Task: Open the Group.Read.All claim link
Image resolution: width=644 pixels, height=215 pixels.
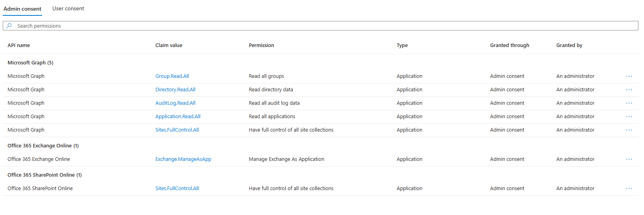Action: pyautogui.click(x=172, y=76)
